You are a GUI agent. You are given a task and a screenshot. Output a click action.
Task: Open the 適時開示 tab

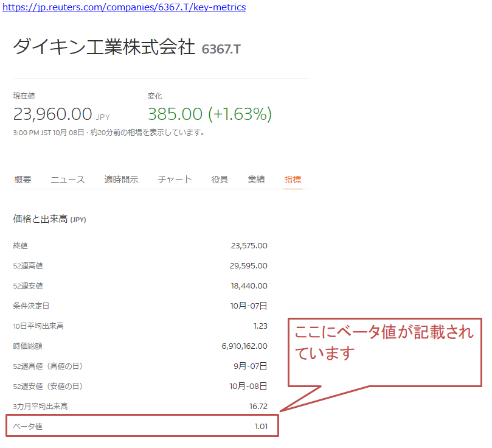coord(121,180)
